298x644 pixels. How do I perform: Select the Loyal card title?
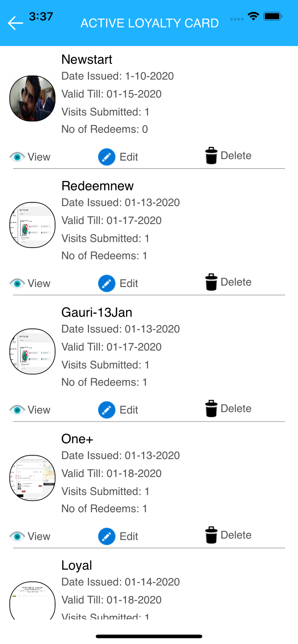[x=77, y=566]
